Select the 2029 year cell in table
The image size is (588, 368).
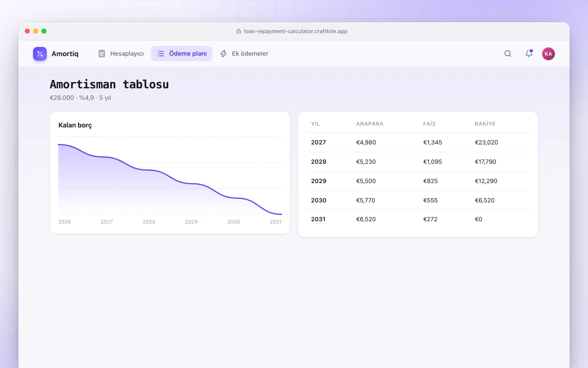pos(319,181)
